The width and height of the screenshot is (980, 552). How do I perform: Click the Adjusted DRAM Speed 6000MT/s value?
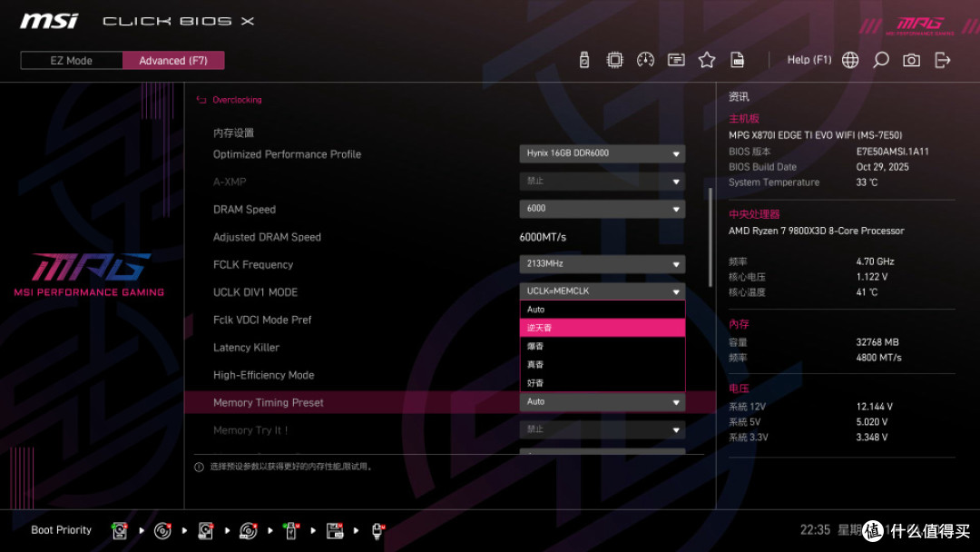[543, 238]
